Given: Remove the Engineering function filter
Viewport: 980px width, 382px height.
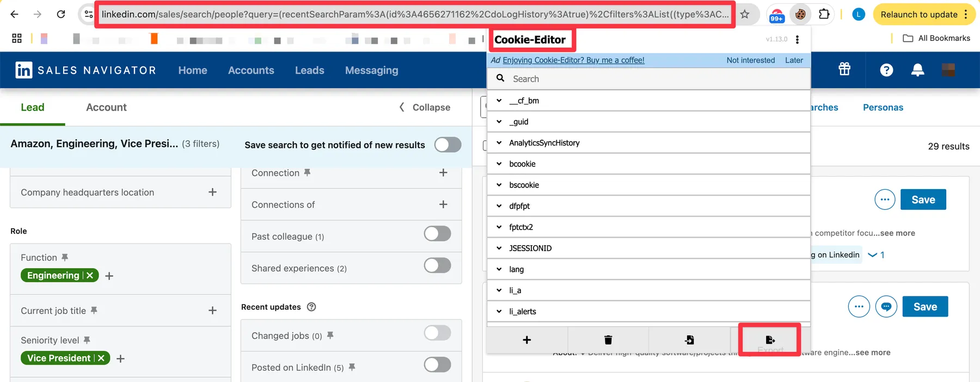Looking at the screenshot, I should 90,275.
